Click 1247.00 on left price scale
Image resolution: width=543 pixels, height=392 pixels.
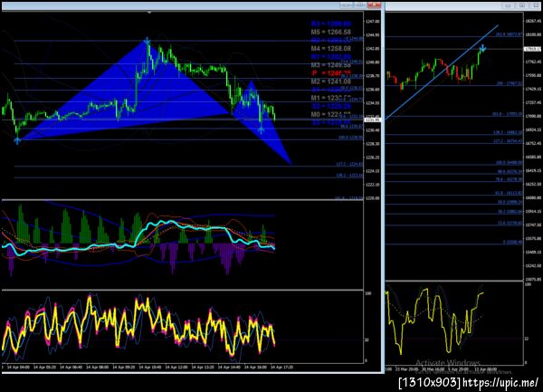tap(372, 22)
